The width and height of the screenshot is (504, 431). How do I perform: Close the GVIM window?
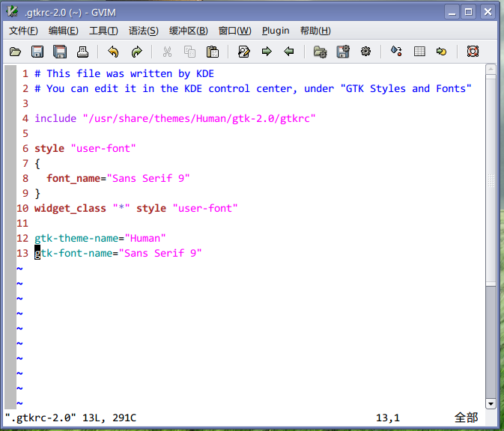[488, 12]
